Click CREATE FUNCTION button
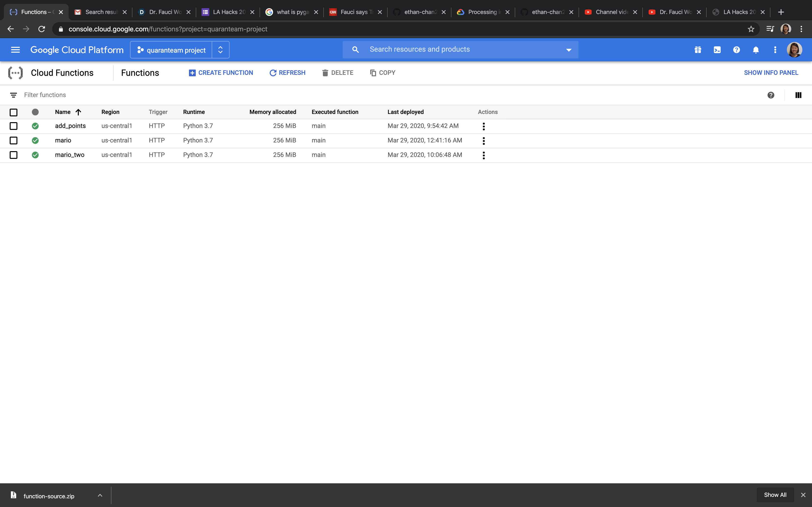 221,73
